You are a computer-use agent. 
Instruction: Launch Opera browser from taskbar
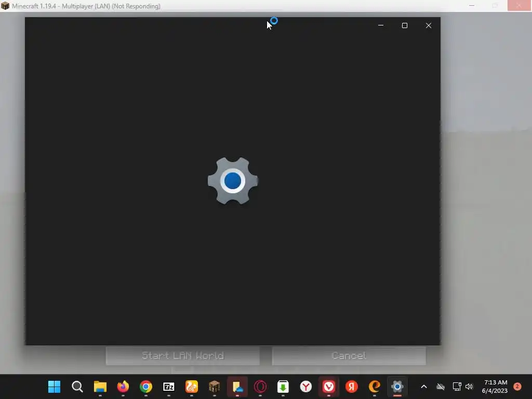point(260,387)
